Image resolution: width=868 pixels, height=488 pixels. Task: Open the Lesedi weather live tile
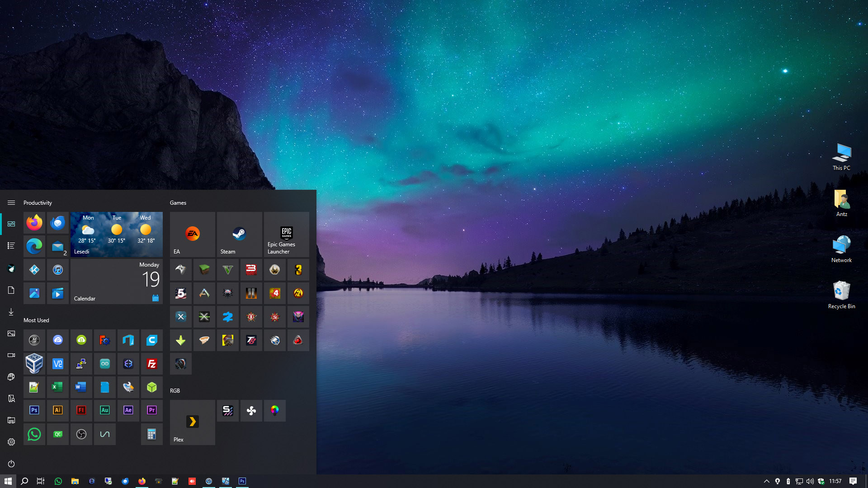[x=116, y=234]
